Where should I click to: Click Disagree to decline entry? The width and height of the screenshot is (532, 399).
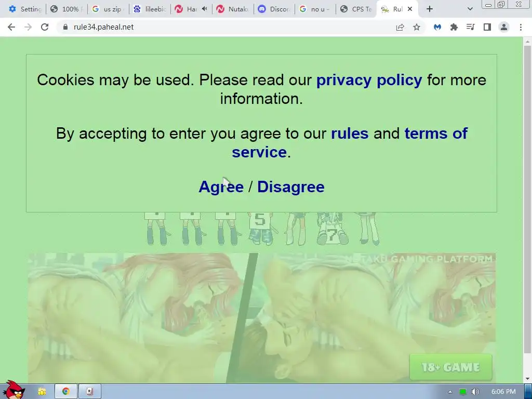291,187
